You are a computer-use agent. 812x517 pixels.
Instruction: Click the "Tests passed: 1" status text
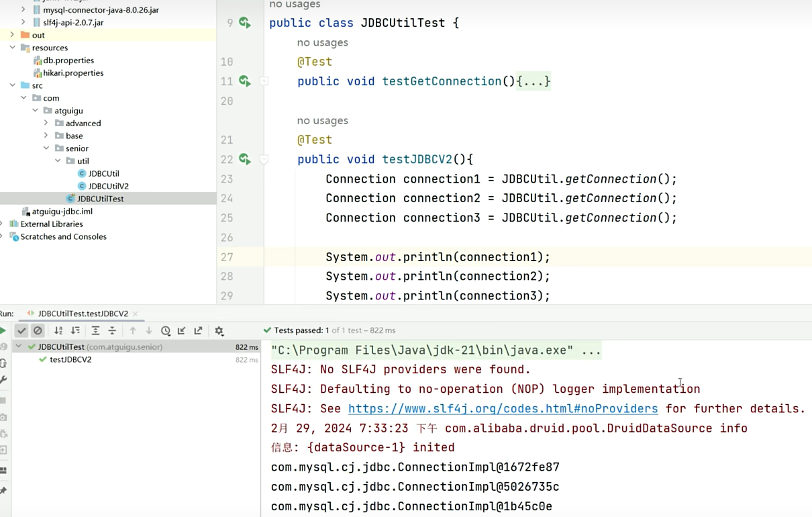301,330
